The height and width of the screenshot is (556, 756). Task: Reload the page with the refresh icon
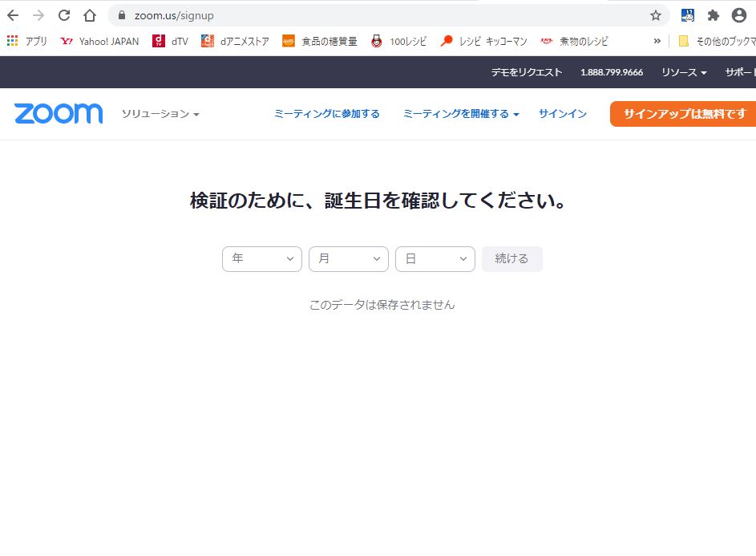[x=64, y=15]
